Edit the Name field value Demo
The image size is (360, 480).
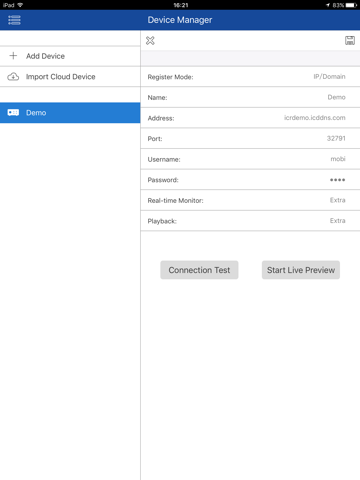(336, 97)
